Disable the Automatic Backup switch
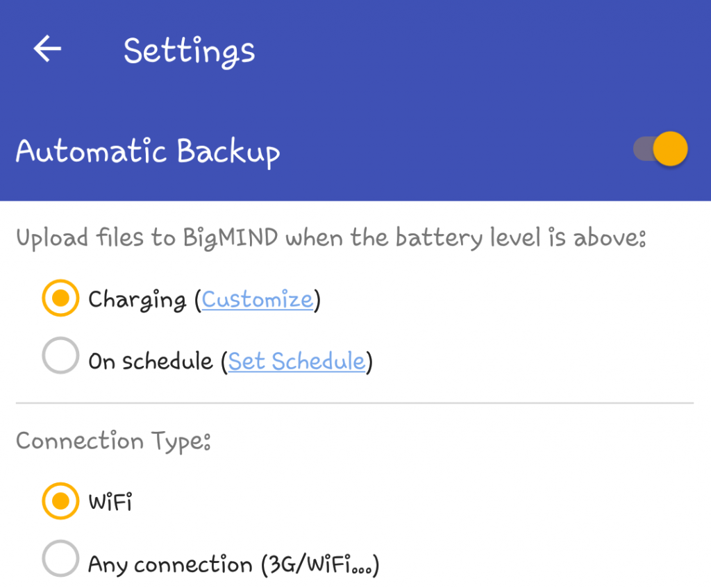Image resolution: width=711 pixels, height=588 pixels. [661, 149]
